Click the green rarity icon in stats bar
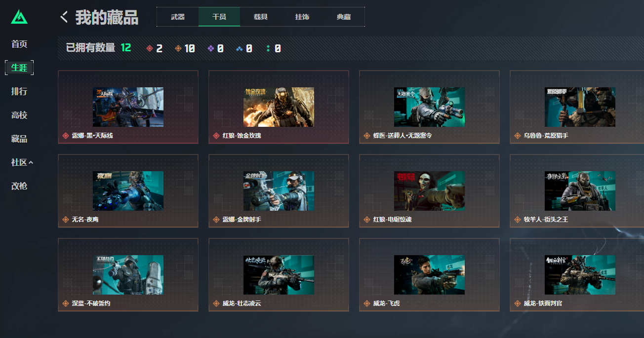Viewport: 644px width, 338px height. coord(268,48)
